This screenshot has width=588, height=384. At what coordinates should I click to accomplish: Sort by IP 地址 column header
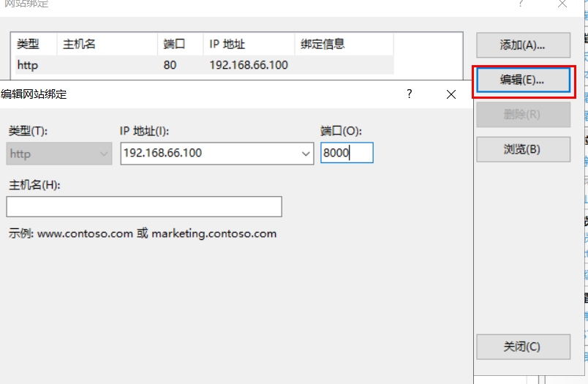(x=249, y=44)
